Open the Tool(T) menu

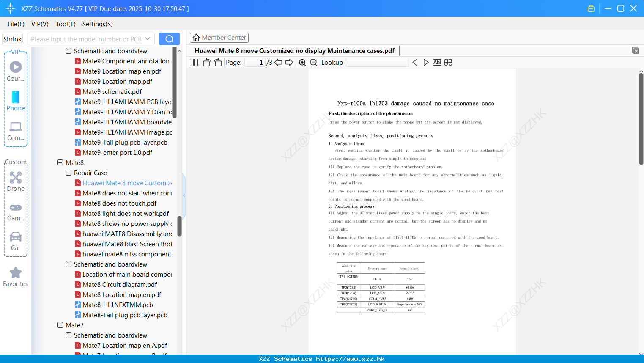point(66,24)
